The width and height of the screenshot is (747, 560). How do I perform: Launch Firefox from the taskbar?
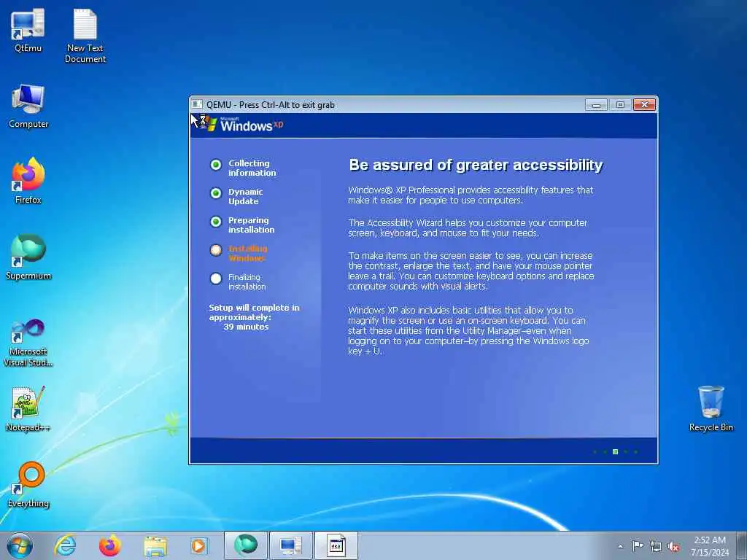tap(109, 545)
